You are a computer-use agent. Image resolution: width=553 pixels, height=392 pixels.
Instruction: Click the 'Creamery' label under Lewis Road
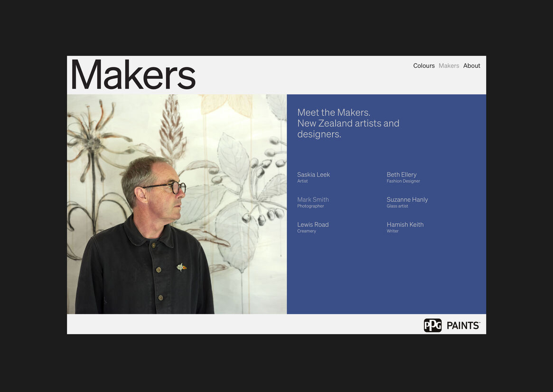click(x=306, y=231)
